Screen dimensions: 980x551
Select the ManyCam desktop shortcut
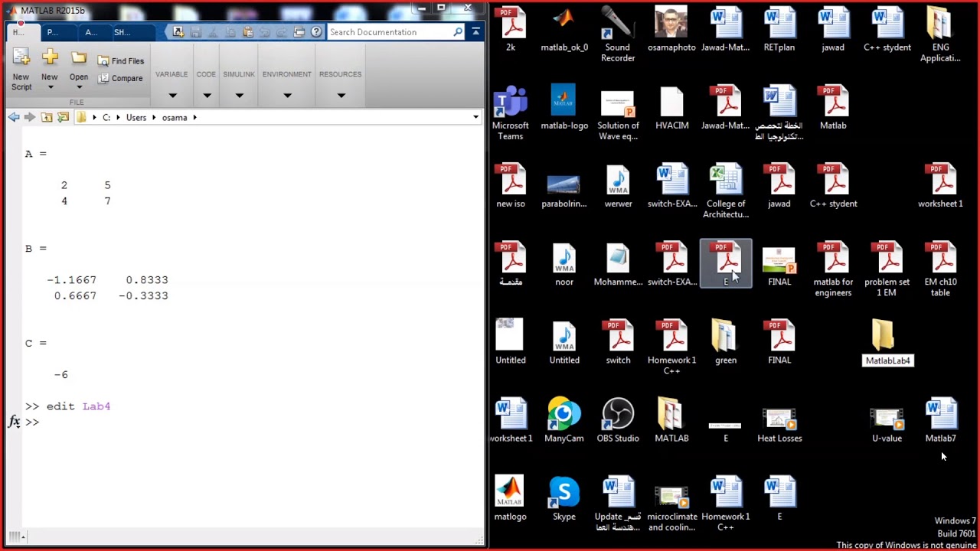click(x=564, y=420)
